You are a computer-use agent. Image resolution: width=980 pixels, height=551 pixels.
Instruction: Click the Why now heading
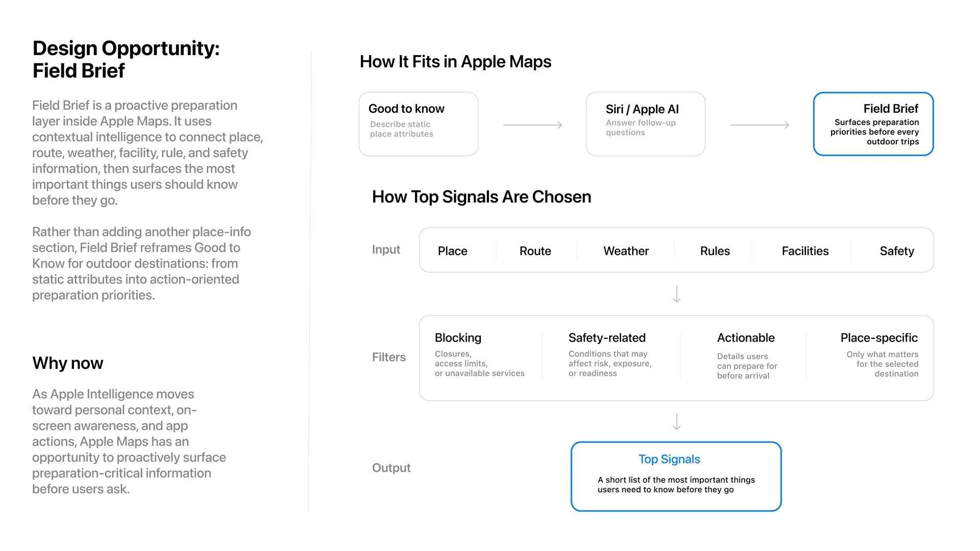(68, 363)
